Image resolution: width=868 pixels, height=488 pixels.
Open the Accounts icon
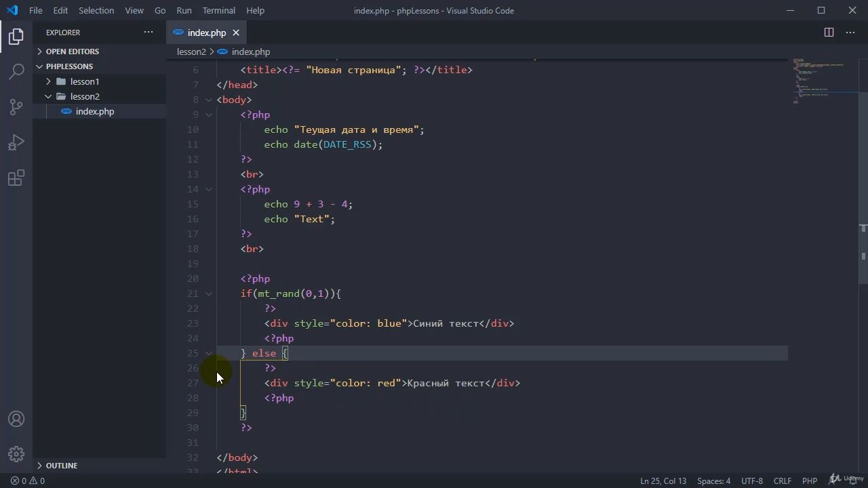point(16,420)
